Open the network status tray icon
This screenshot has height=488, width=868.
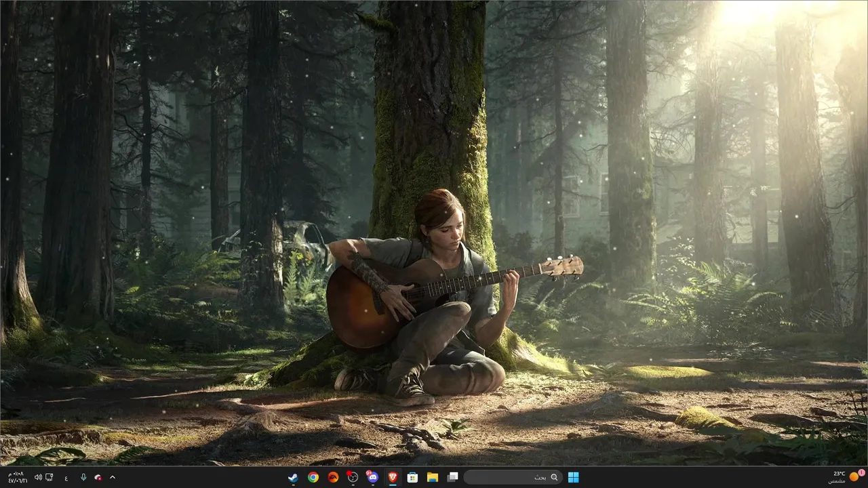(50, 477)
